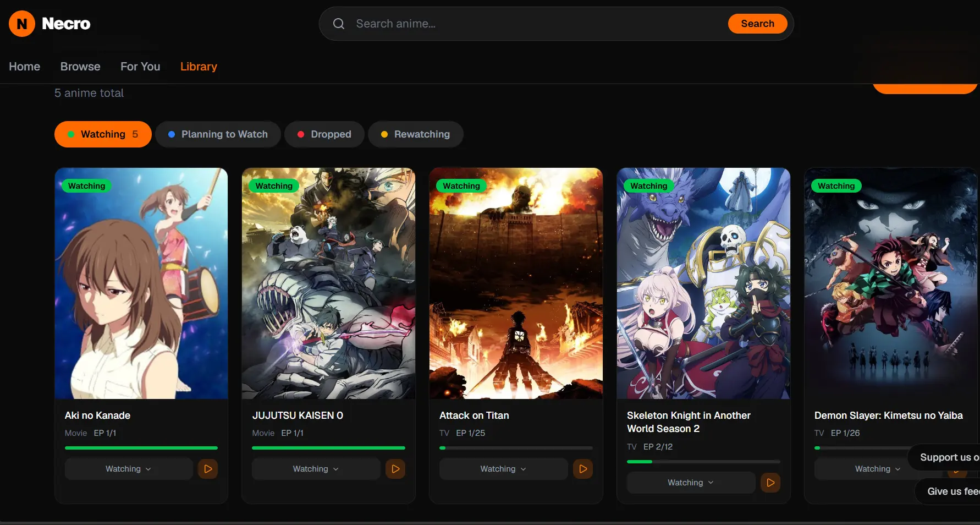980x525 pixels.
Task: Click the Give us feedback button
Action: [x=948, y=491]
